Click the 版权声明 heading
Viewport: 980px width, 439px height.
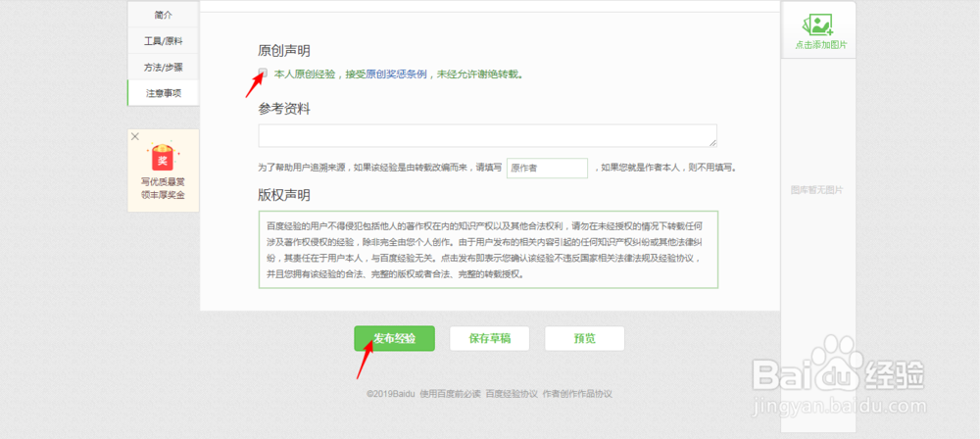click(284, 195)
